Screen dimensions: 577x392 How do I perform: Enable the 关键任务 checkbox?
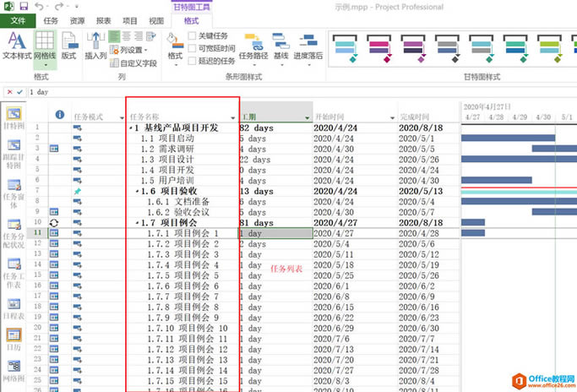tap(193, 36)
